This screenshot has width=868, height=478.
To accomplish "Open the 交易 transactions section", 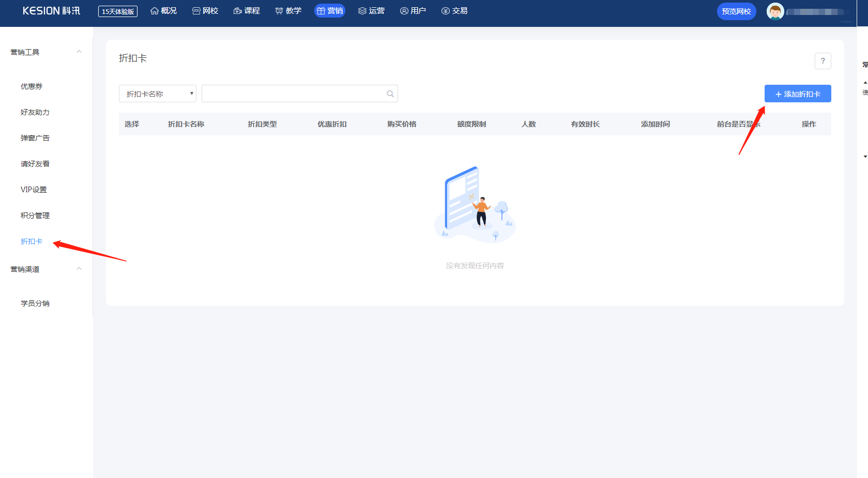I will point(454,11).
